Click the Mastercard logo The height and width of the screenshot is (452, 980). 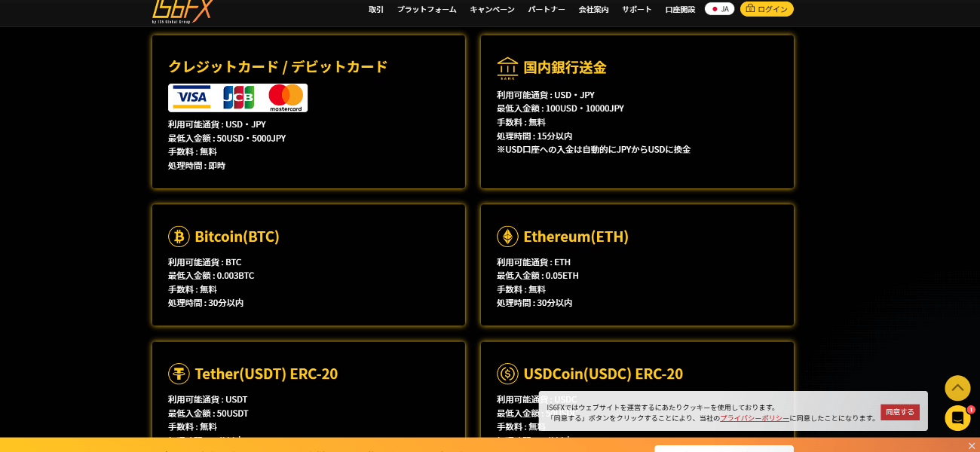coord(286,98)
